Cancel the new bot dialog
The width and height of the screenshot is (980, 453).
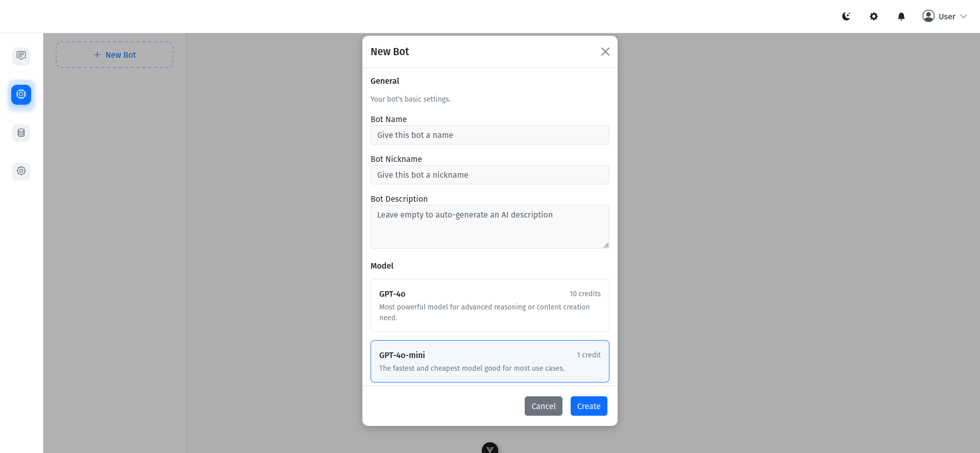pyautogui.click(x=544, y=406)
